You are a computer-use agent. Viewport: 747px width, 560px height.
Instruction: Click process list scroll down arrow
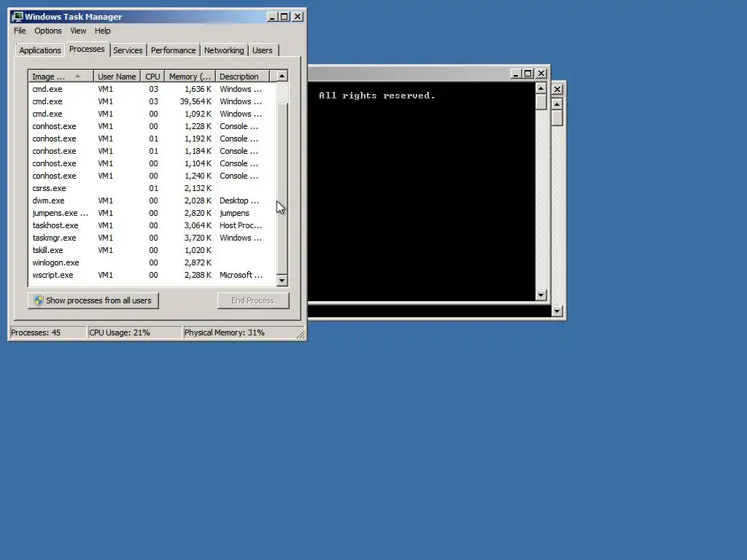282,281
